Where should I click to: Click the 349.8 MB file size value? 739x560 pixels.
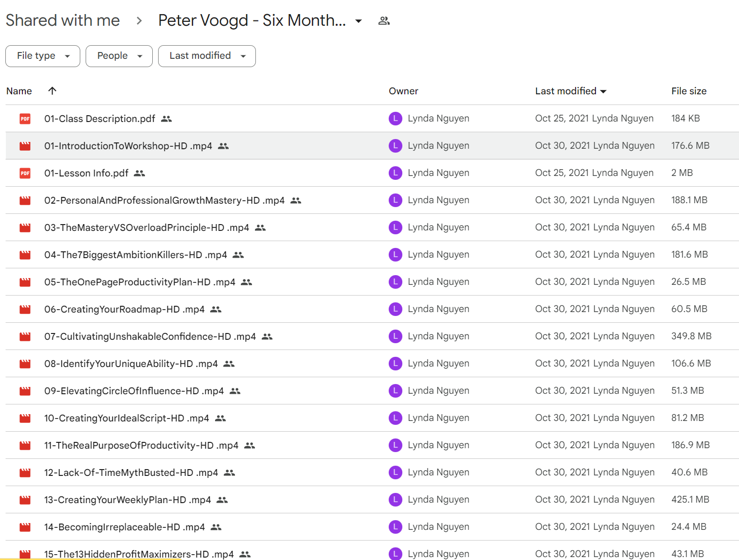[x=691, y=336]
